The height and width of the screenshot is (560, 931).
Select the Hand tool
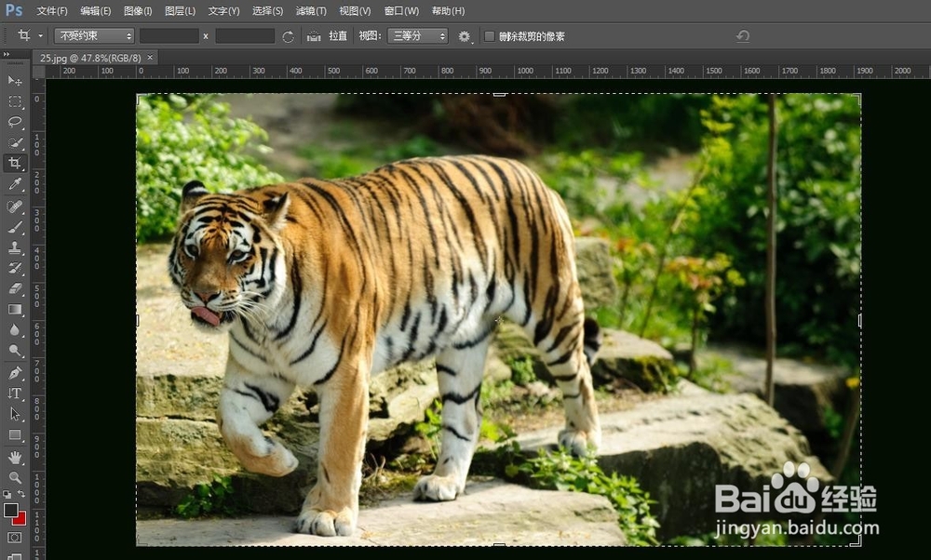15,457
